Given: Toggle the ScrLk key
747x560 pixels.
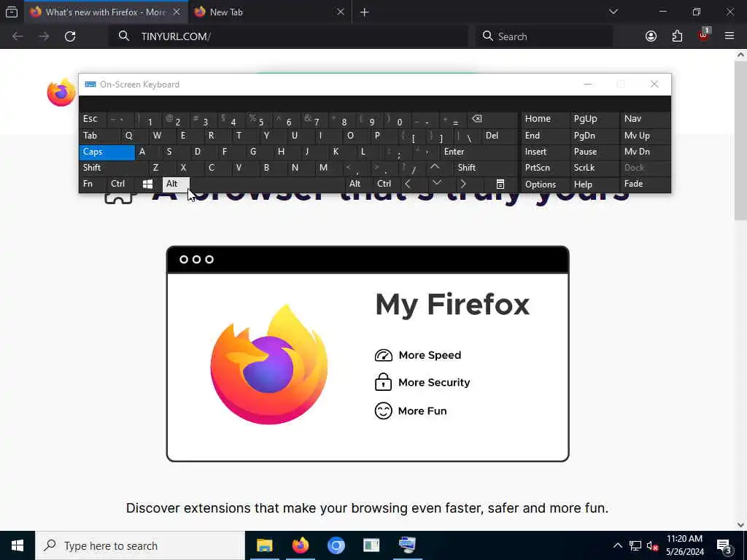Looking at the screenshot, I should coord(593,168).
